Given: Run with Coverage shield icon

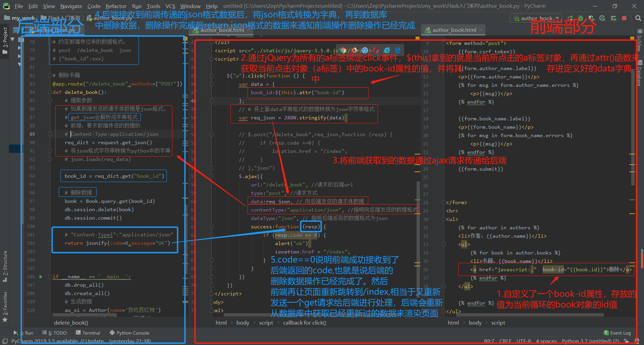Looking at the screenshot, I should [x=591, y=18].
